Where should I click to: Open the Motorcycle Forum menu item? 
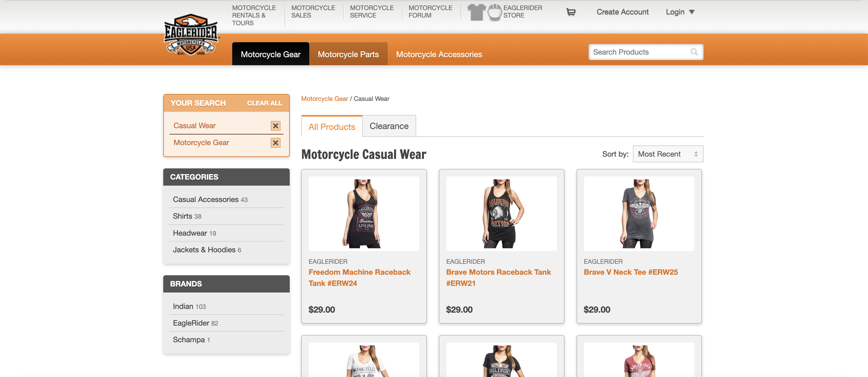pyautogui.click(x=430, y=11)
